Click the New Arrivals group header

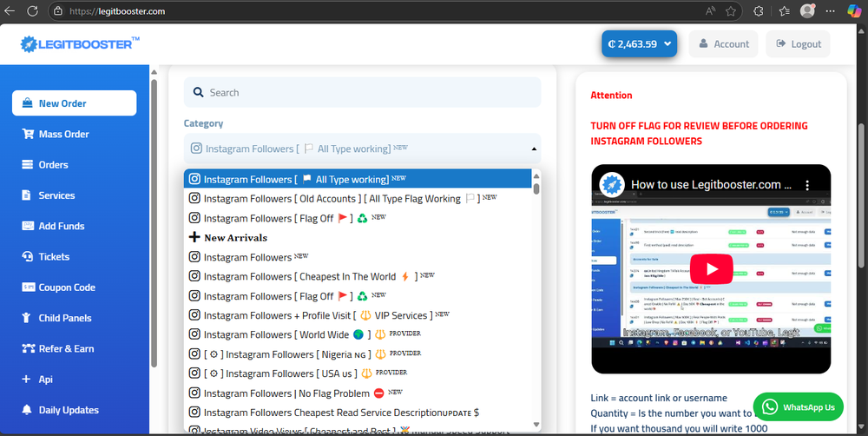pos(358,238)
